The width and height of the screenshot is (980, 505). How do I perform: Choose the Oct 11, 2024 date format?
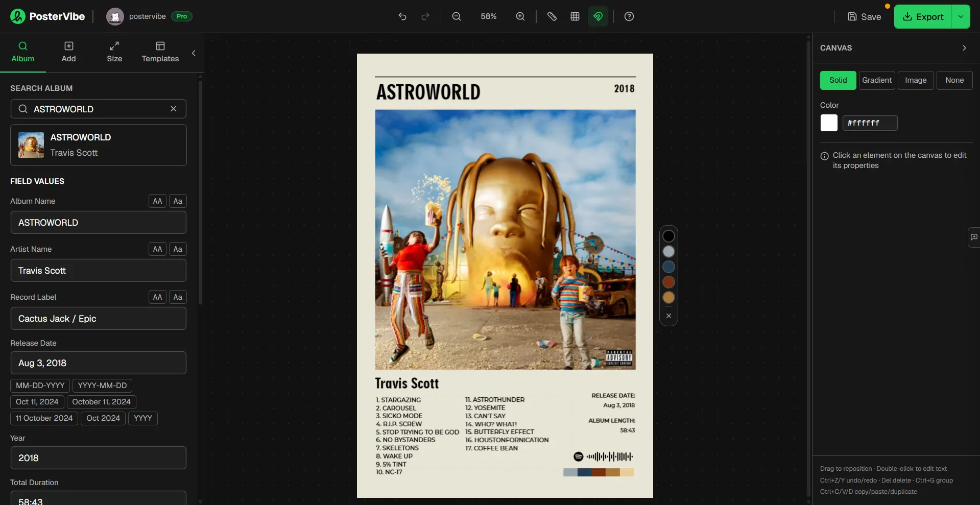click(x=37, y=402)
